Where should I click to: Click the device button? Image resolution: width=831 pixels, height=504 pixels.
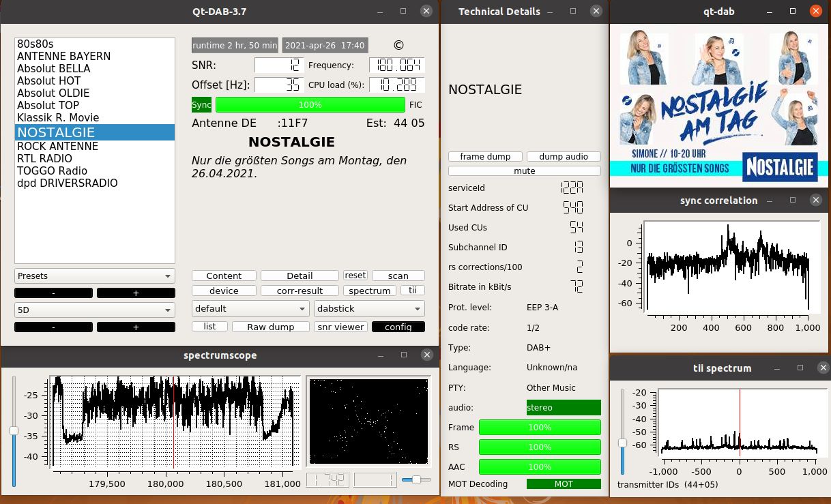click(224, 291)
